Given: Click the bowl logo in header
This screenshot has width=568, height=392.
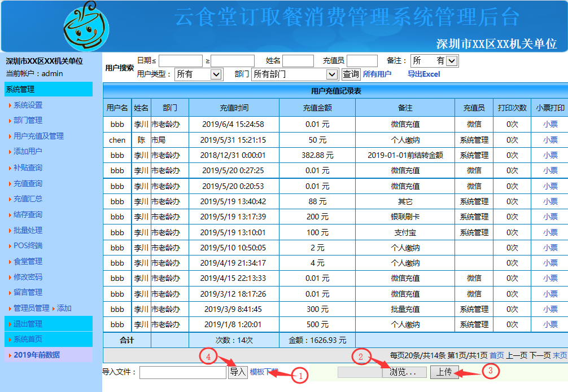Looking at the screenshot, I should (x=86, y=27).
